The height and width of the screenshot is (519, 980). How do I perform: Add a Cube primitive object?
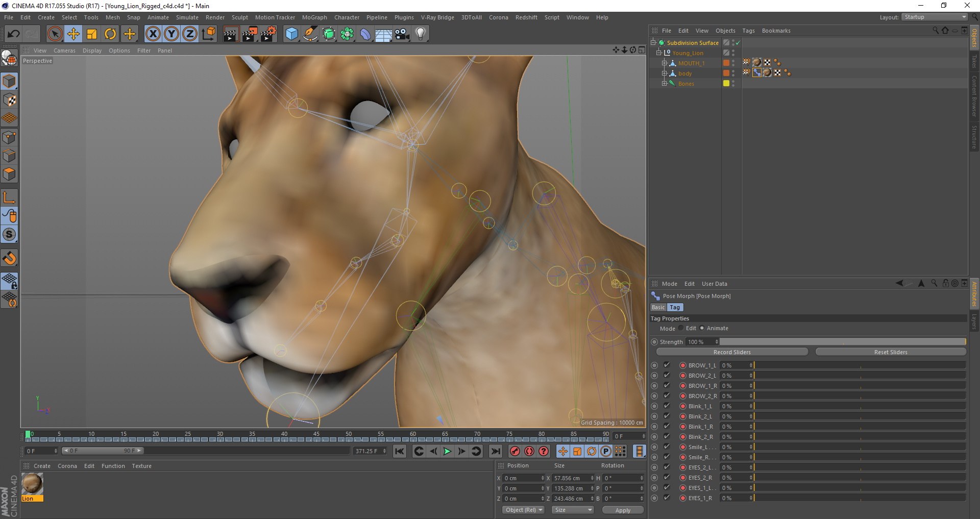coord(291,34)
